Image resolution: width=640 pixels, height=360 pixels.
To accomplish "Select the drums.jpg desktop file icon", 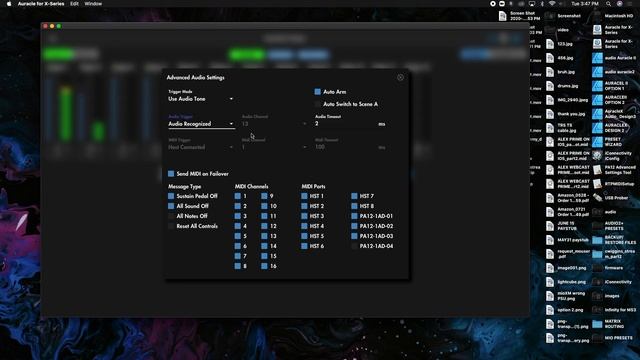I will coord(550,86).
